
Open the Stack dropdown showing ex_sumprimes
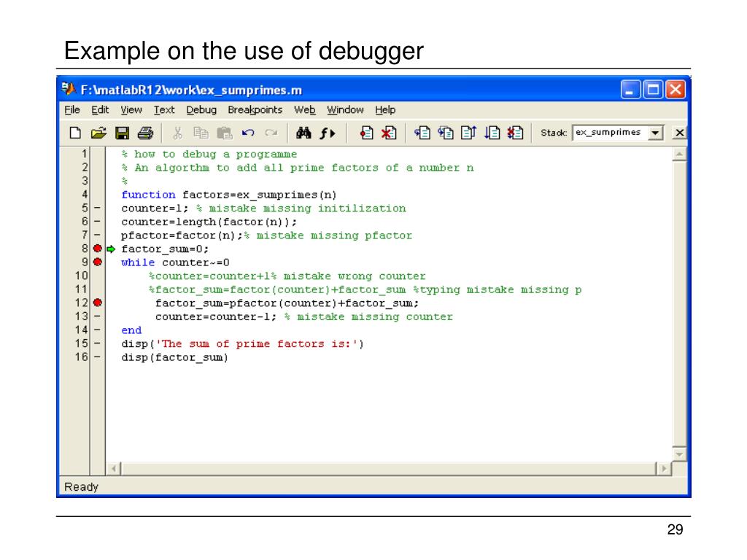pos(656,133)
